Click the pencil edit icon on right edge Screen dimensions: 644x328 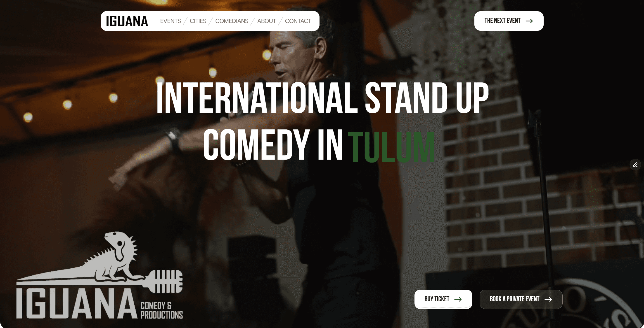coord(635,165)
